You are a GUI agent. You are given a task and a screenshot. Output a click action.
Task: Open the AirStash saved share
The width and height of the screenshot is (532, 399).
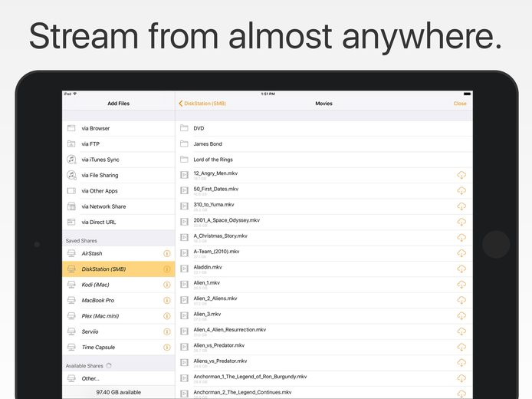pyautogui.click(x=118, y=253)
